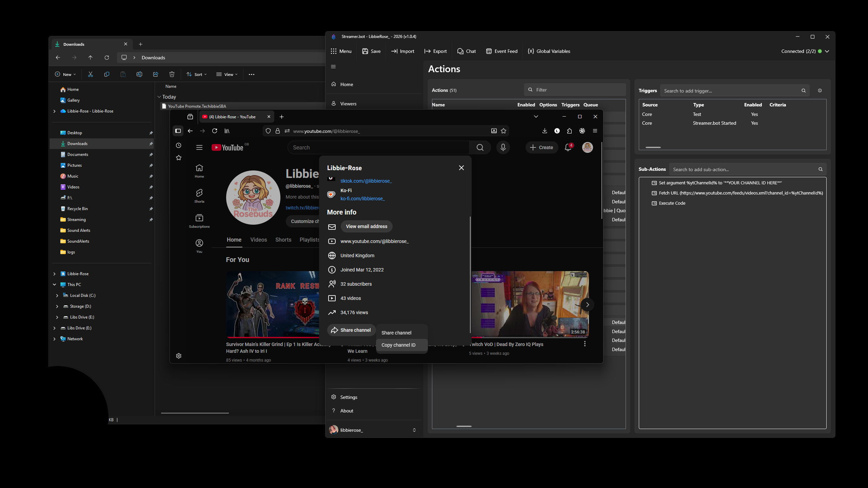Open More actions for the Twitch VoD video

585,344
